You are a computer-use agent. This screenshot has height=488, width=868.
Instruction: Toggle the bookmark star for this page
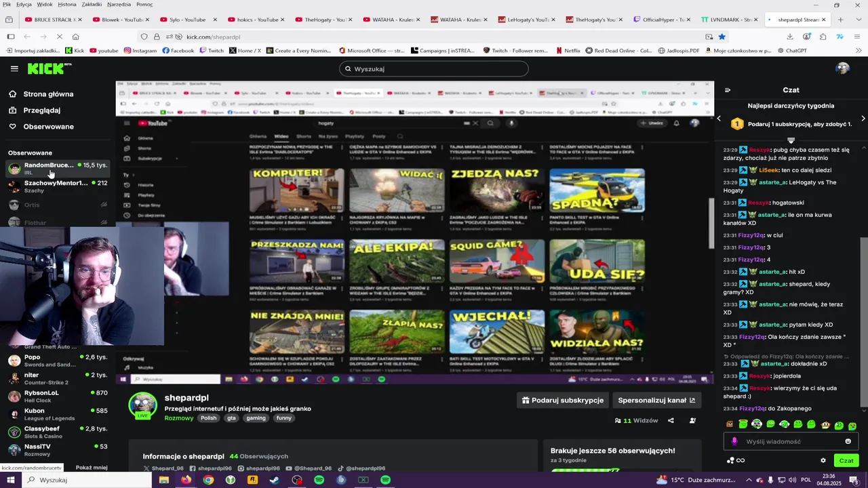722,37
